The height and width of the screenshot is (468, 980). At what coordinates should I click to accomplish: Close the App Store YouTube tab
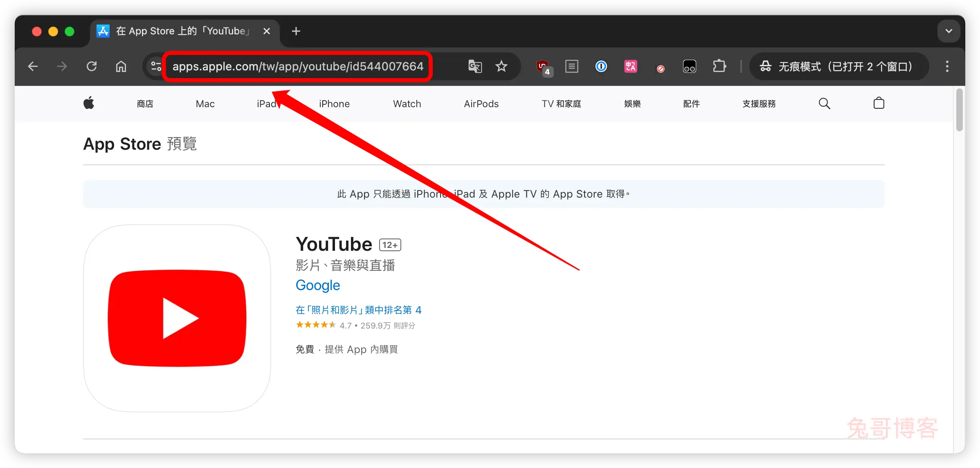tap(267, 31)
